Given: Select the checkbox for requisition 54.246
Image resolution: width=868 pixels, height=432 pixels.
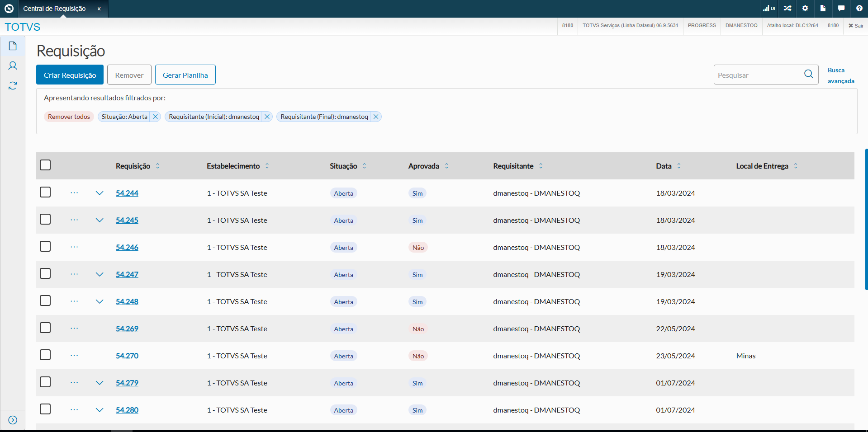Looking at the screenshot, I should click(45, 247).
